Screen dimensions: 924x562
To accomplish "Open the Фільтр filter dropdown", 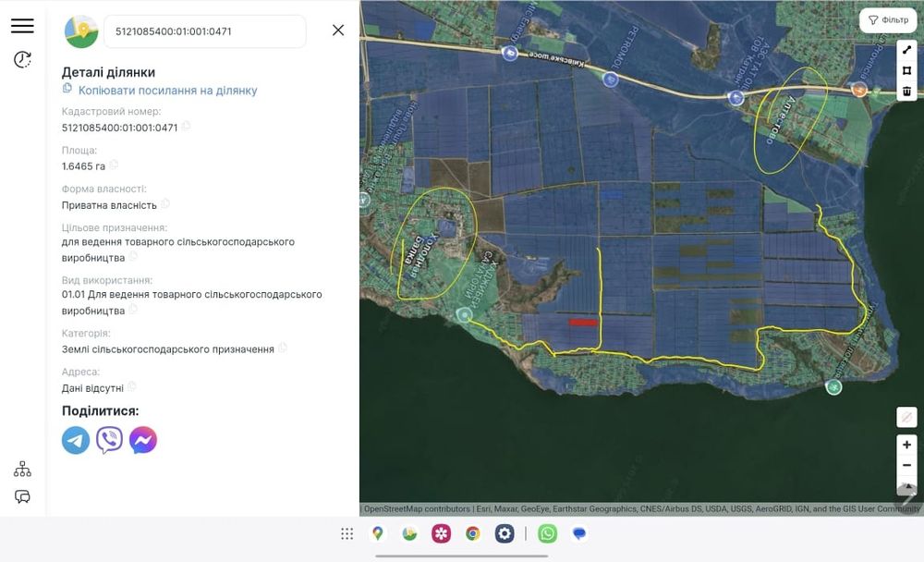I will (888, 20).
